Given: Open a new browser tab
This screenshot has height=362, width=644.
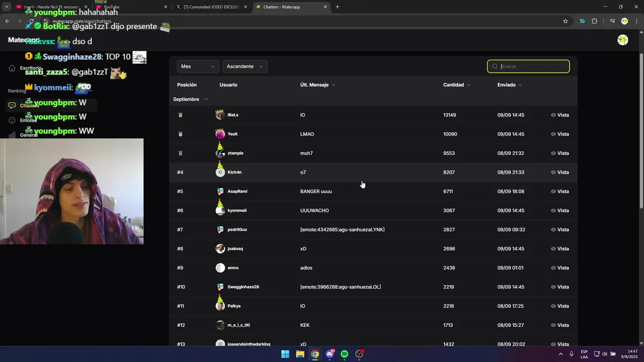Looking at the screenshot, I should pyautogui.click(x=337, y=7).
